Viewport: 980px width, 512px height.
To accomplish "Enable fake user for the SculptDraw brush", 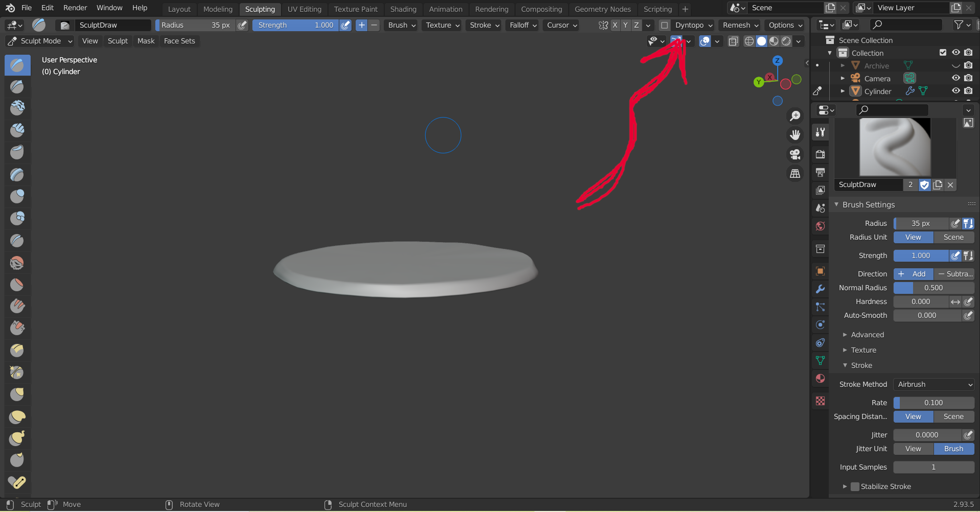I will [924, 185].
